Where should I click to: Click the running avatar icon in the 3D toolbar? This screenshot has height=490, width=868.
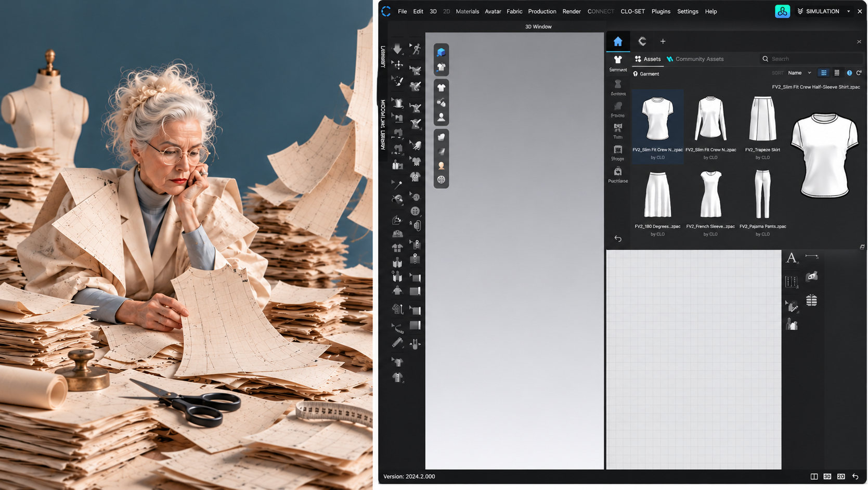click(x=415, y=49)
